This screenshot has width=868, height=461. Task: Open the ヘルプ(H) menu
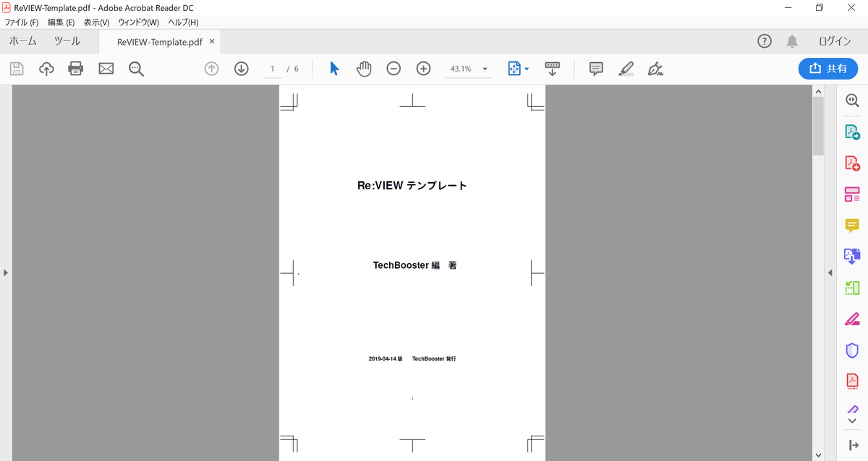pos(183,22)
